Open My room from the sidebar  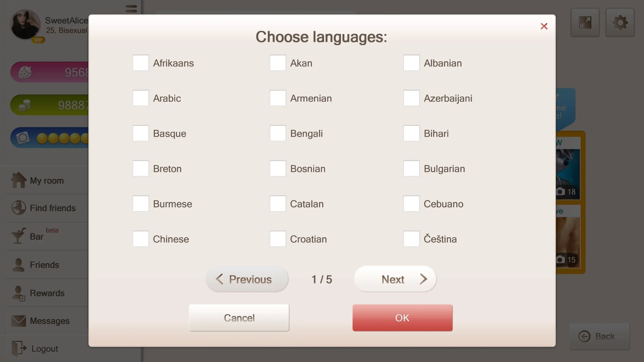(47, 180)
